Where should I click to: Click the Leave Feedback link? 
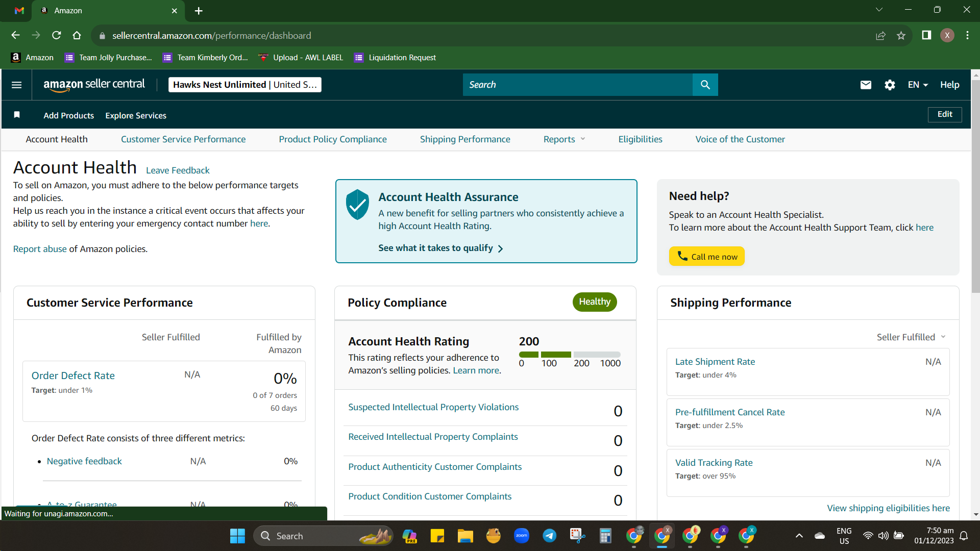(178, 170)
